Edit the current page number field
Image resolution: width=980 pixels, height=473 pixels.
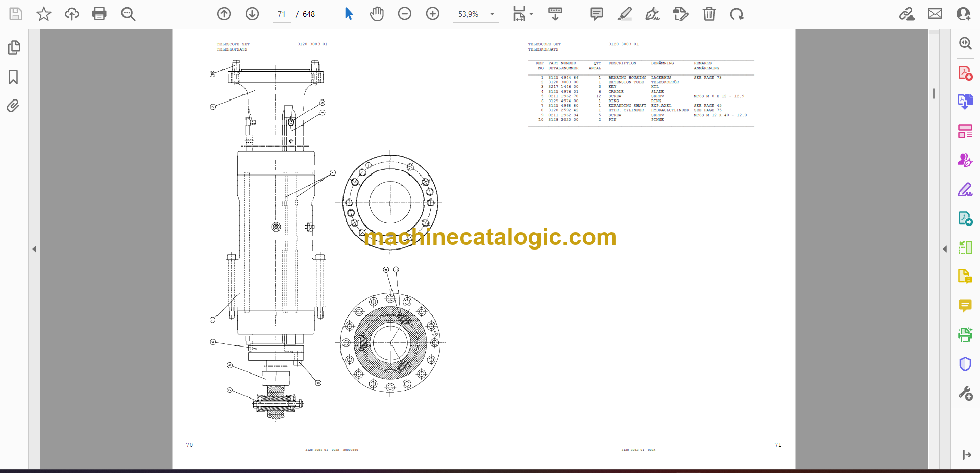(282, 14)
